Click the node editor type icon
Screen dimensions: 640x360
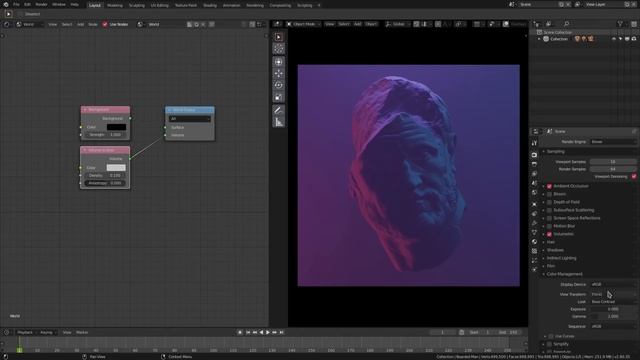click(7, 24)
